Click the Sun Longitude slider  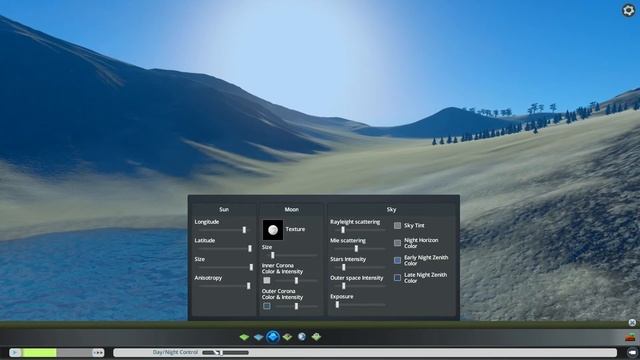click(x=223, y=230)
